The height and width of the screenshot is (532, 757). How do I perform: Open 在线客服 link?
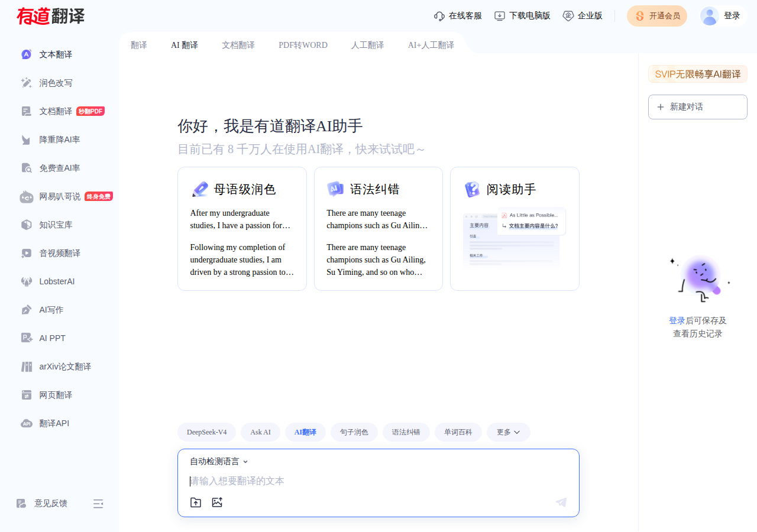(458, 16)
